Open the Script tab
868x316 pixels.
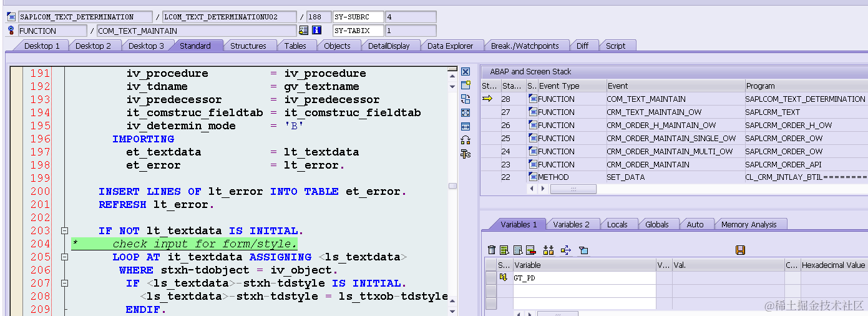point(615,46)
